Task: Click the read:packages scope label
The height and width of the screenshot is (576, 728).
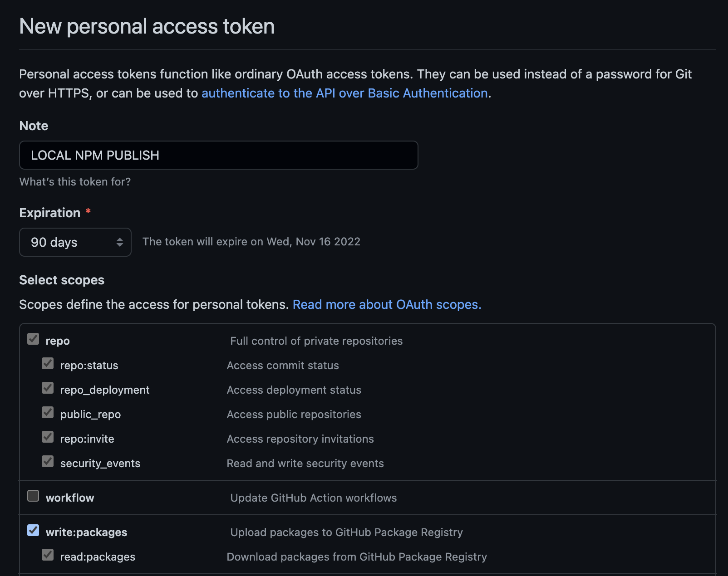Action: point(98,557)
